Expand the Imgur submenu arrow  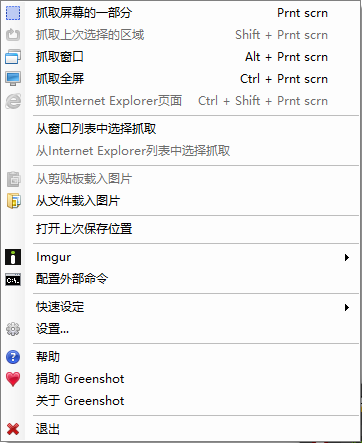tap(347, 257)
